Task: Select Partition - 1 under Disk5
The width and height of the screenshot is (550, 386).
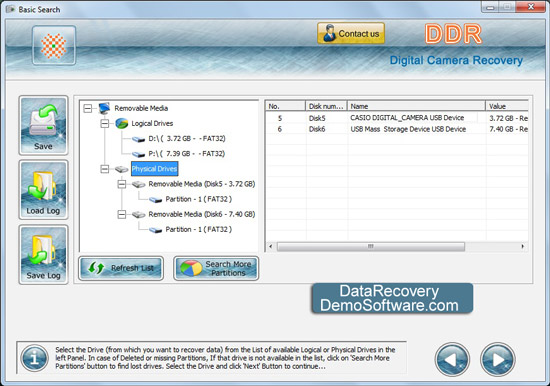Action: coord(199,199)
